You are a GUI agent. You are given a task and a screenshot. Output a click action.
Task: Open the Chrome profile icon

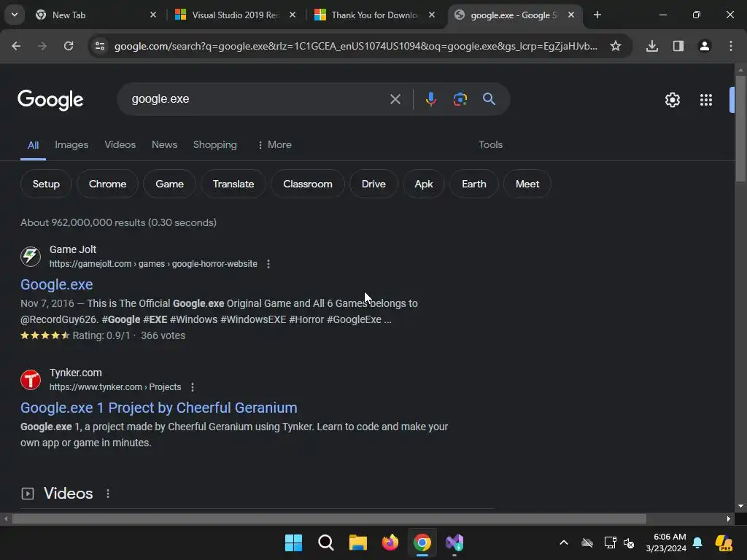[x=705, y=46]
